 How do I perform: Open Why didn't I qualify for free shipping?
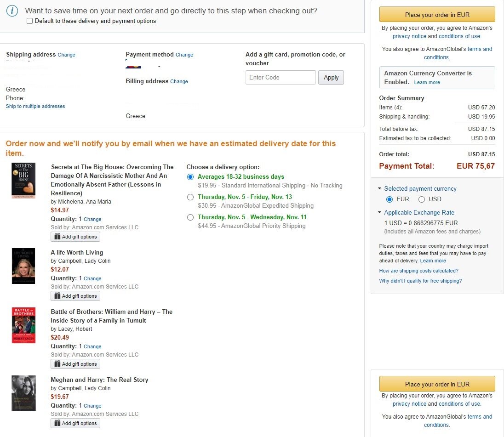[420, 281]
